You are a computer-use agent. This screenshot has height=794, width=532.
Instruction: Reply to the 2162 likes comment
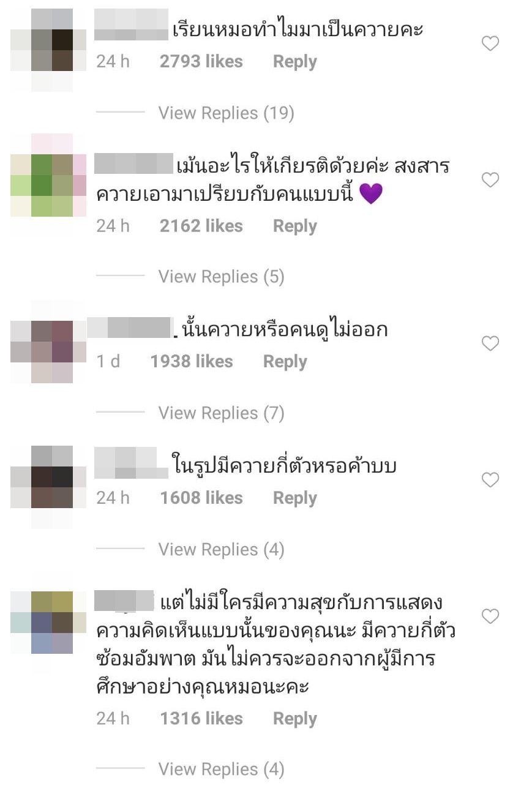click(294, 226)
